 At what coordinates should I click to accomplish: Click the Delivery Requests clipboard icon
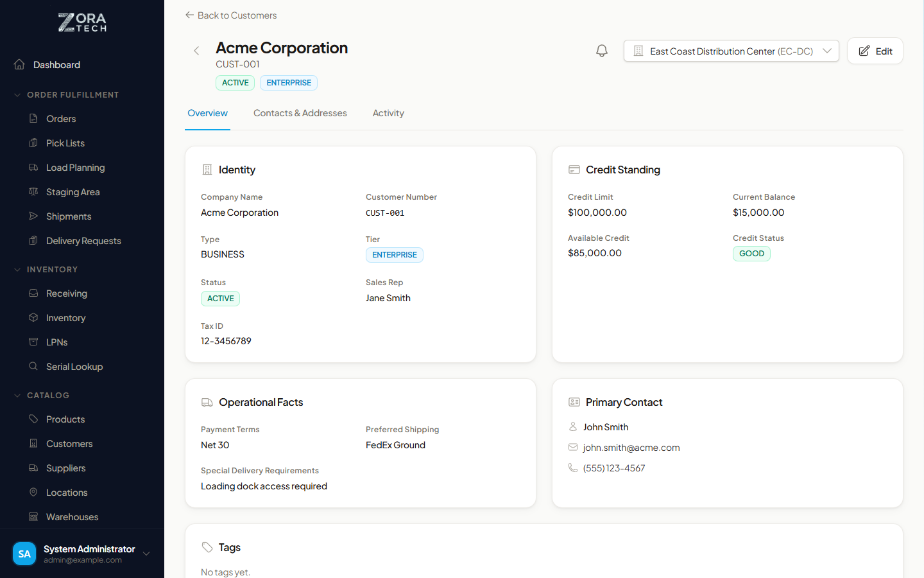pos(33,240)
